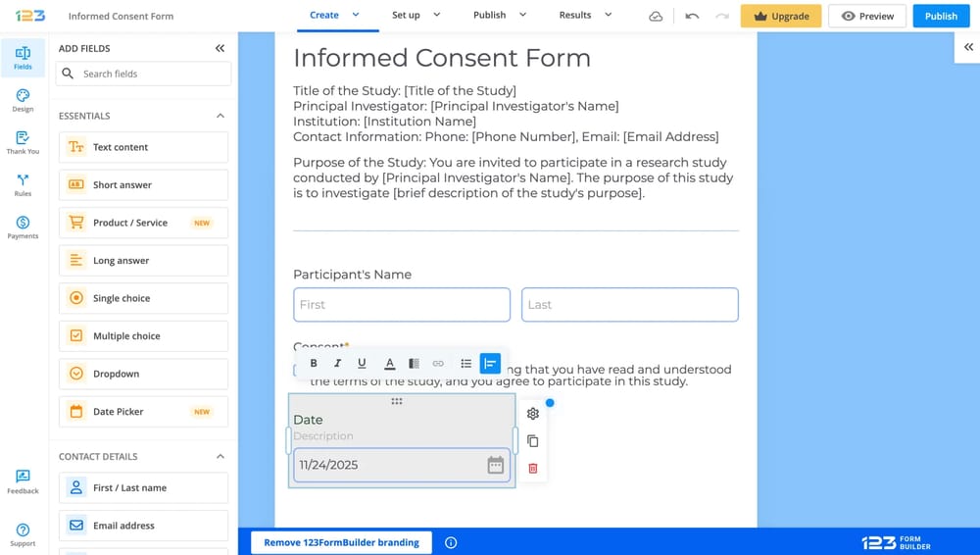This screenshot has width=980, height=555.
Task: Click the calendar icon in Date field
Action: click(496, 465)
